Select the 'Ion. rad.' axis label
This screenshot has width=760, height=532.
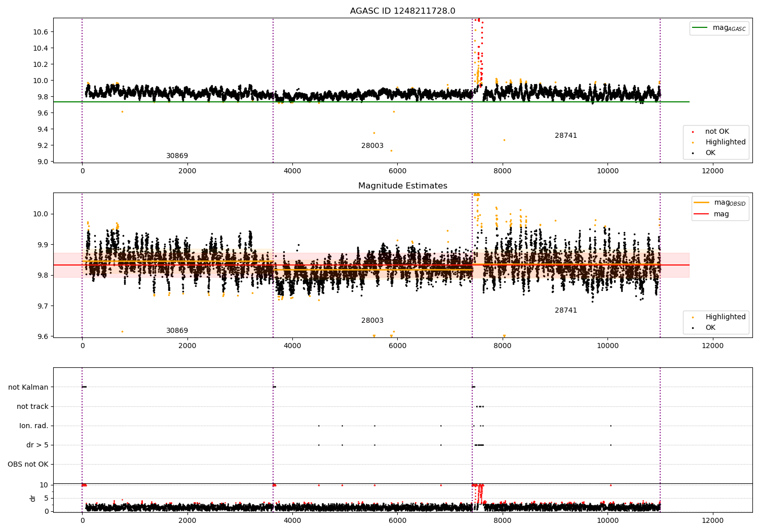pos(34,426)
